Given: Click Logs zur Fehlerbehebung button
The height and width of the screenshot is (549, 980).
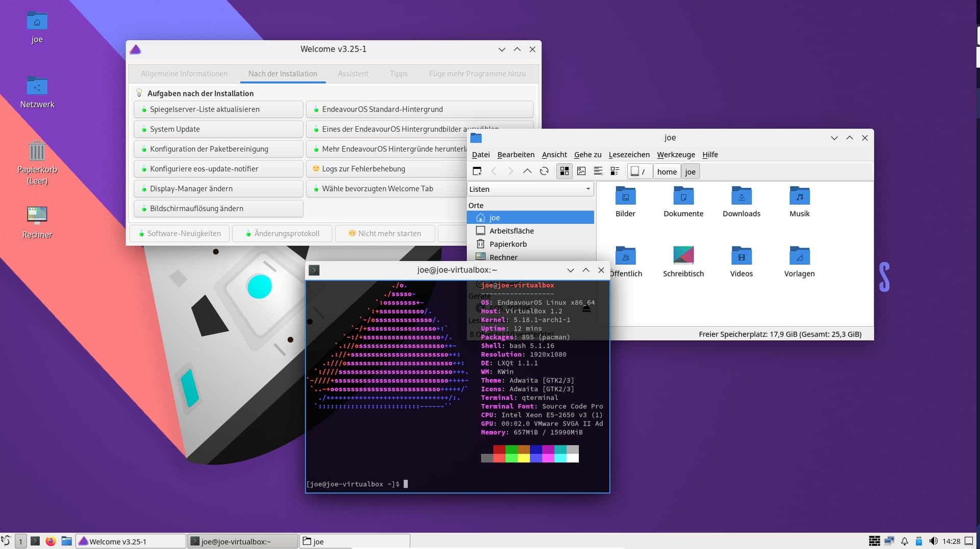Looking at the screenshot, I should point(386,169).
